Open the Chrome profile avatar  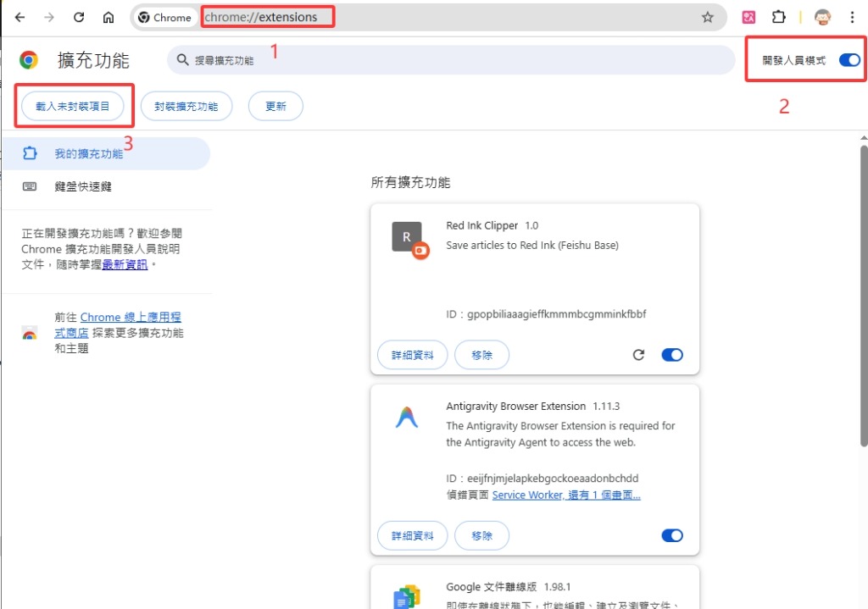[822, 17]
